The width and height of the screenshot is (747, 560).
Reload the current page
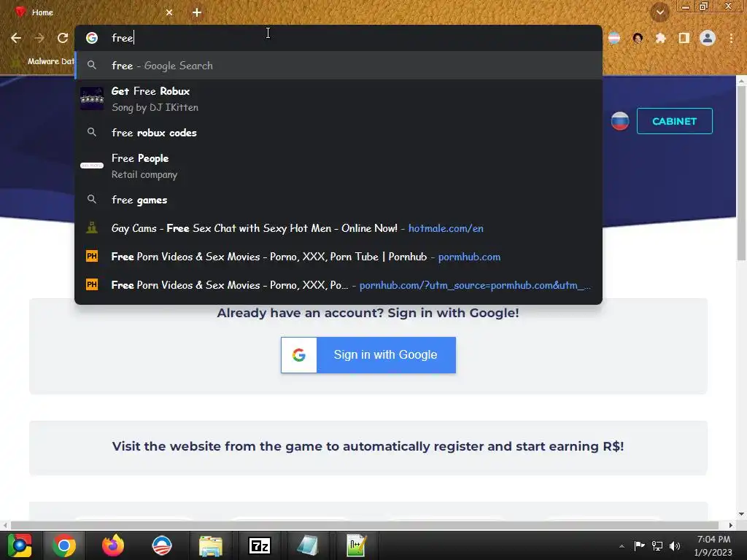pyautogui.click(x=63, y=38)
